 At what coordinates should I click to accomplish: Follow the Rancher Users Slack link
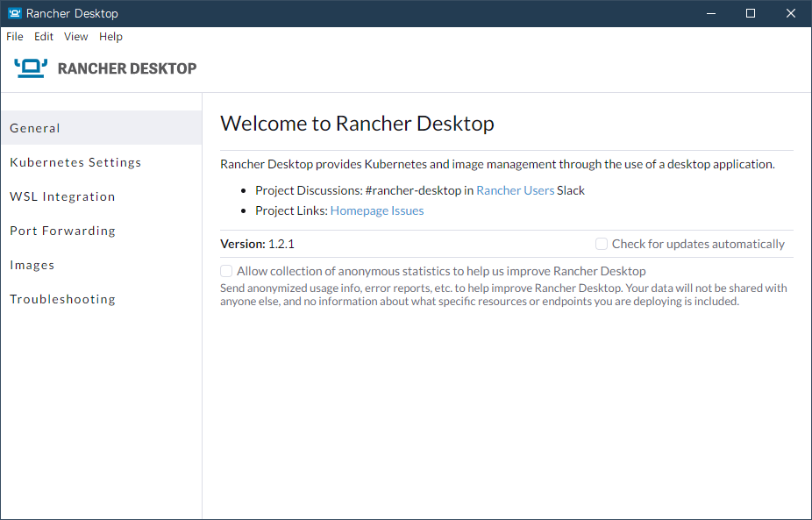[x=516, y=190]
